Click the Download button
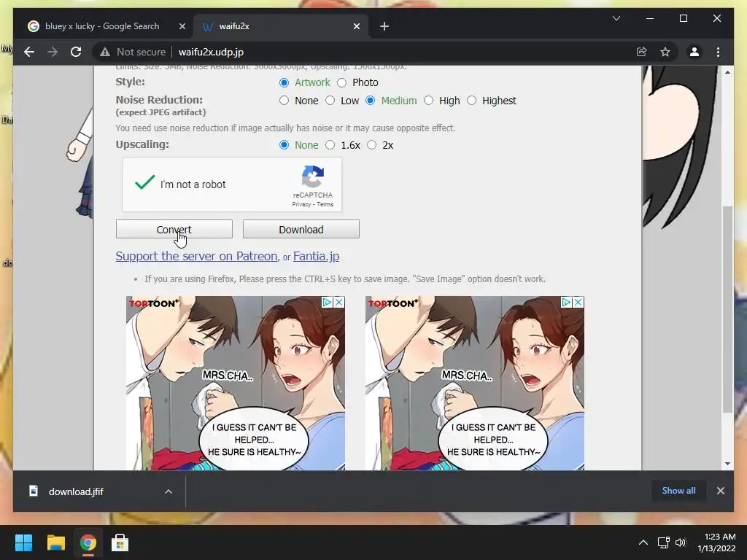Viewport: 747px width, 560px height. (x=301, y=229)
